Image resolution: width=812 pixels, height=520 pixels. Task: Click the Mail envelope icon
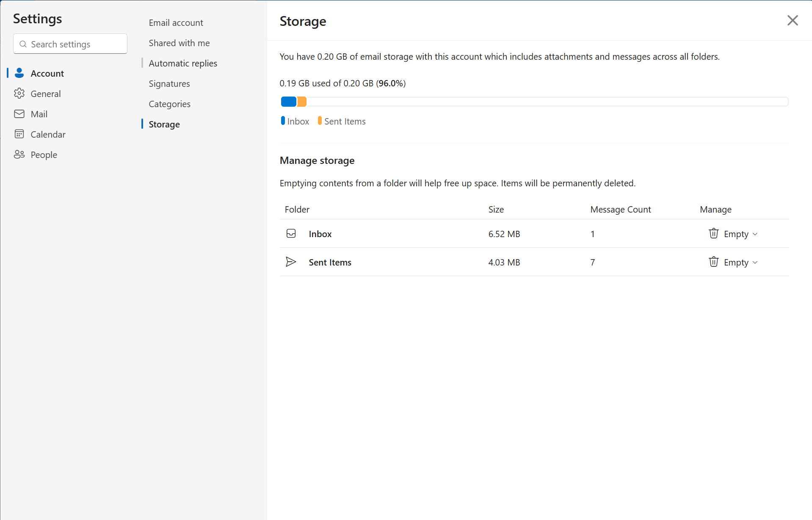tap(19, 114)
